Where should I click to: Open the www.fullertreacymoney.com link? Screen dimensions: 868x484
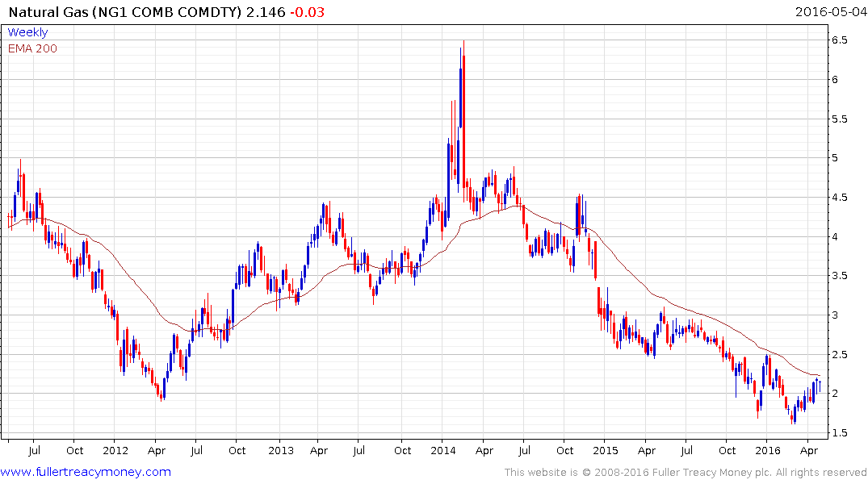[86, 472]
